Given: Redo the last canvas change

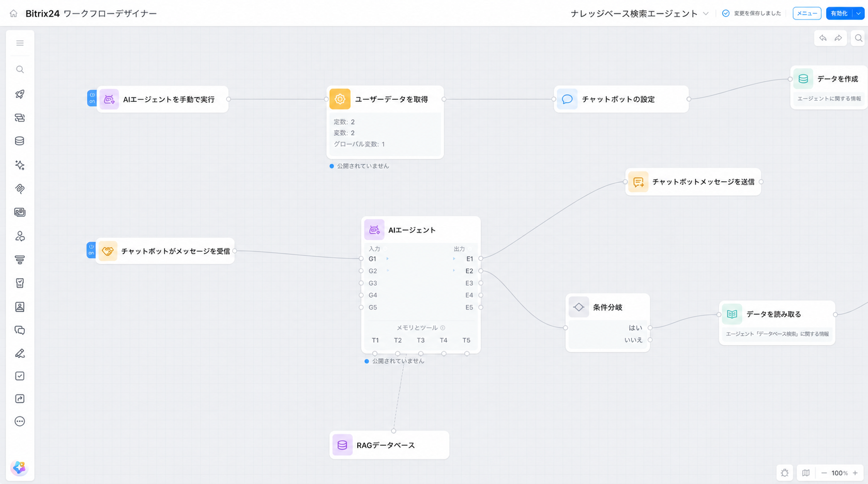Looking at the screenshot, I should [x=838, y=38].
